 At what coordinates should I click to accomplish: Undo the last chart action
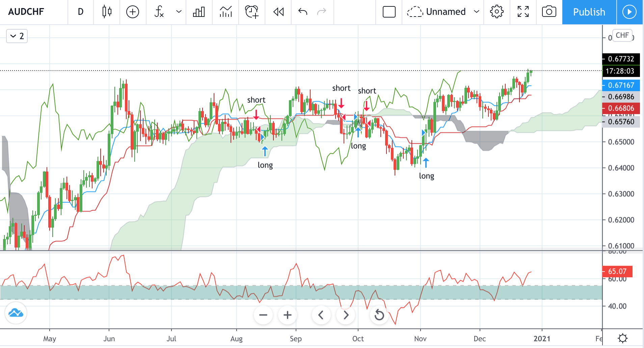tap(303, 12)
